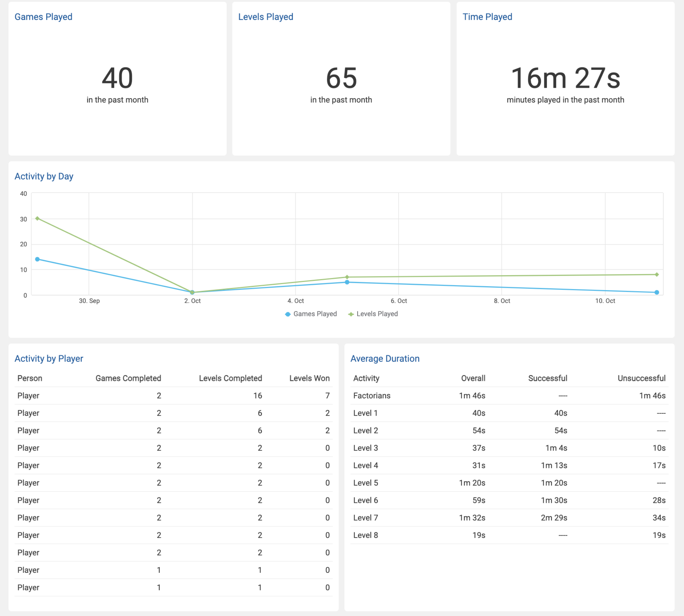Click the Person column header
Screen dimensions: 684x616
[x=30, y=378]
